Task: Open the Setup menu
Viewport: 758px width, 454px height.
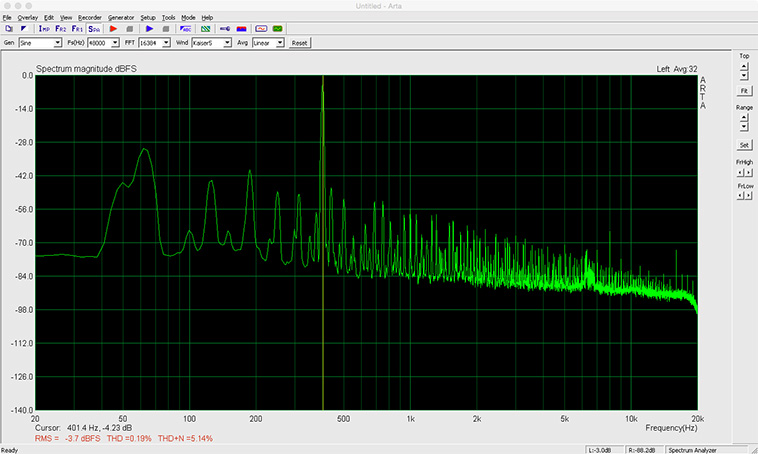Action: (x=148, y=17)
